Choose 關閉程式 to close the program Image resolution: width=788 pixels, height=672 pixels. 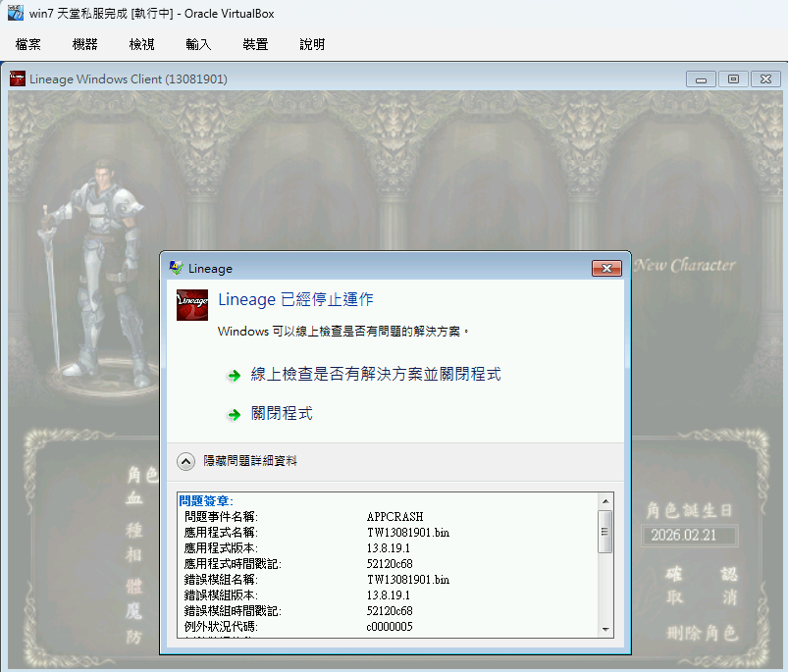(282, 413)
